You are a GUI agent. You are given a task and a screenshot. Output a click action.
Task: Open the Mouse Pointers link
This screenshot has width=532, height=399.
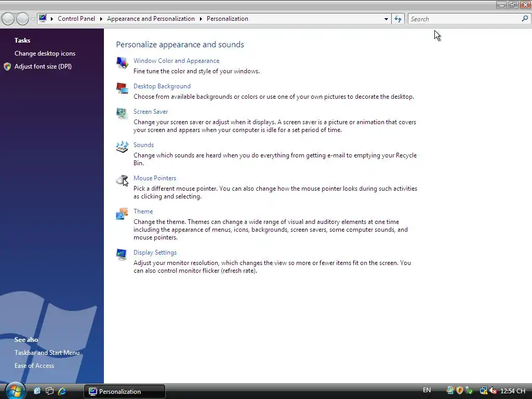155,178
